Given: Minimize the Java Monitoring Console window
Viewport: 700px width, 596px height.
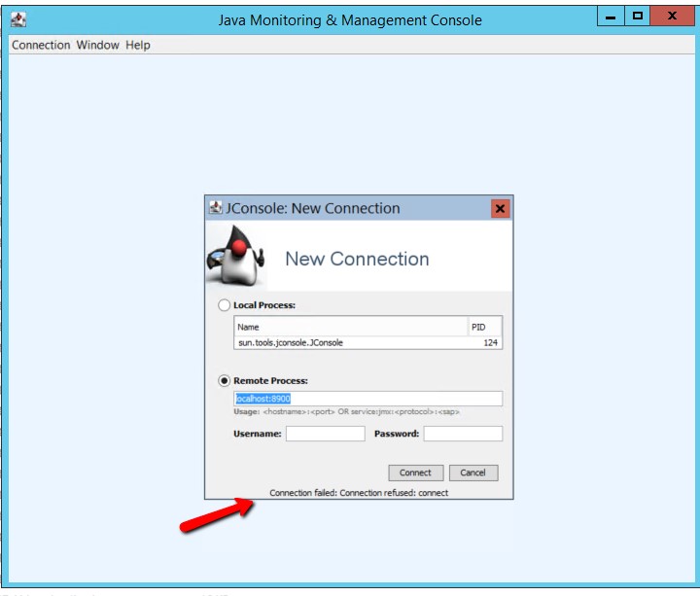Looking at the screenshot, I should [611, 17].
